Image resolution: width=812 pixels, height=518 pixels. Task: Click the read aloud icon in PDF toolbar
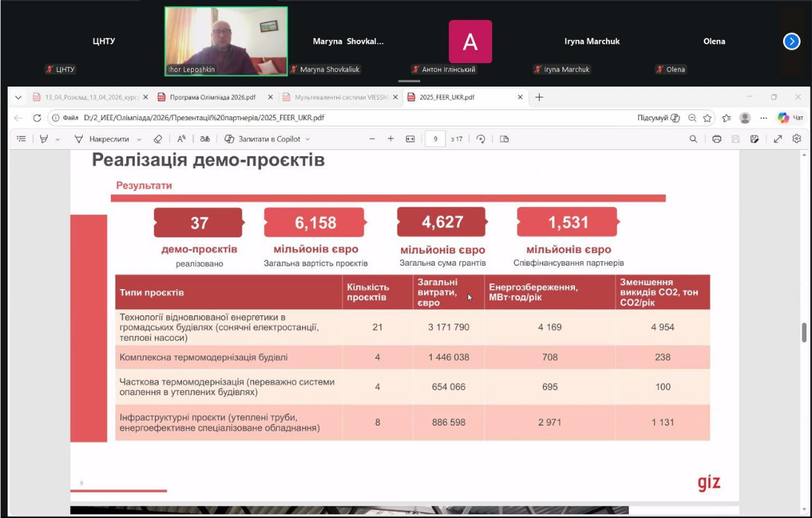point(181,139)
